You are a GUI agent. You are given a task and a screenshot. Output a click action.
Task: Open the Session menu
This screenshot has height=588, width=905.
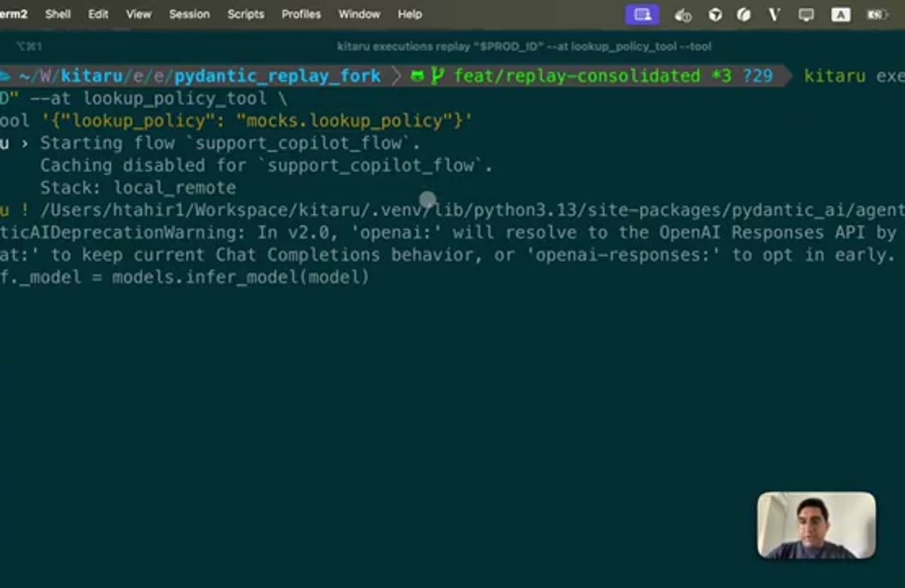pyautogui.click(x=189, y=14)
